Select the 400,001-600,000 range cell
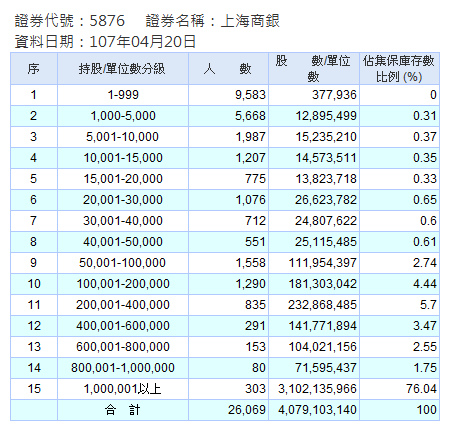The height and width of the screenshot is (430, 449). pyautogui.click(x=123, y=326)
